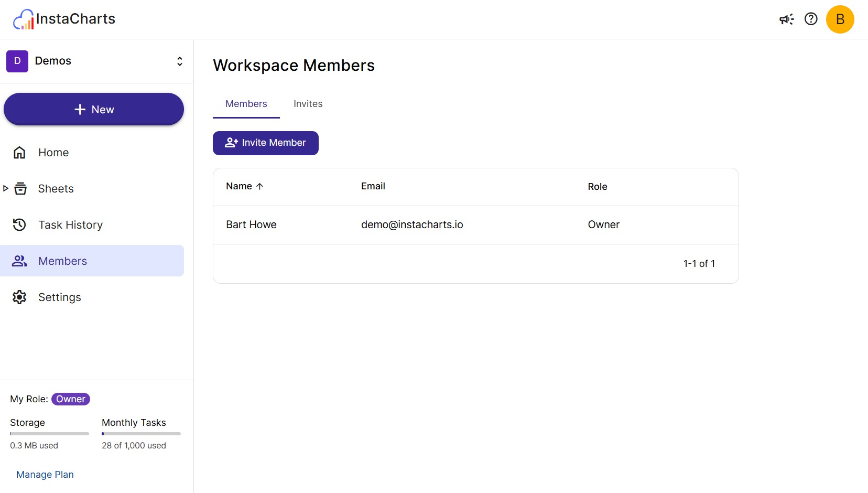Viewport: 868px width, 493px height.
Task: Click the yellow B avatar icon
Action: [840, 19]
